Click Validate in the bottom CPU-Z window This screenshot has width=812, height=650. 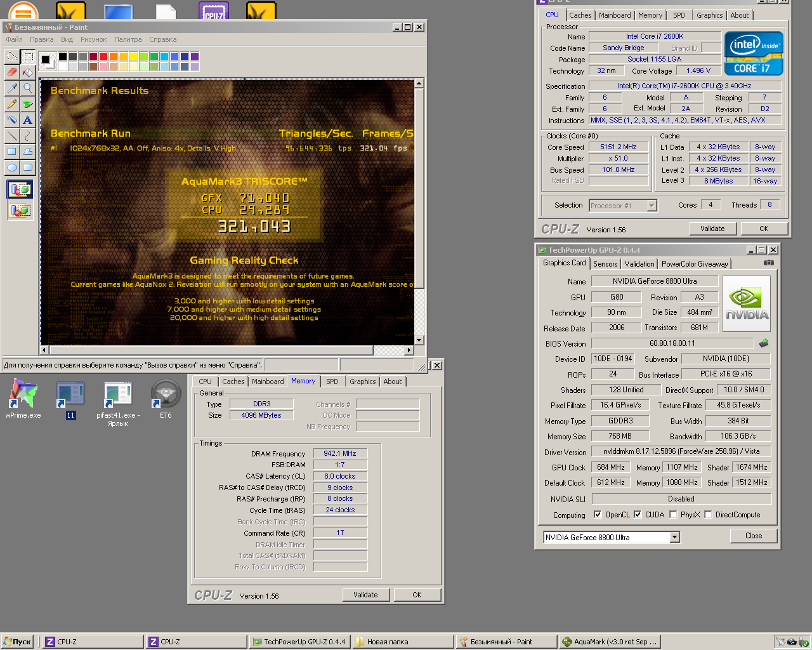pos(365,595)
